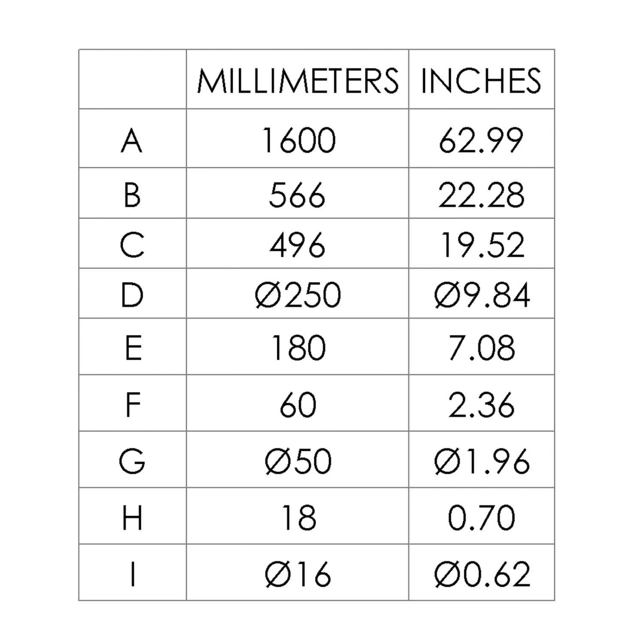Screen dimensions: 644x644
Task: Click the Ø250 diameter value
Action: pyautogui.click(x=298, y=295)
